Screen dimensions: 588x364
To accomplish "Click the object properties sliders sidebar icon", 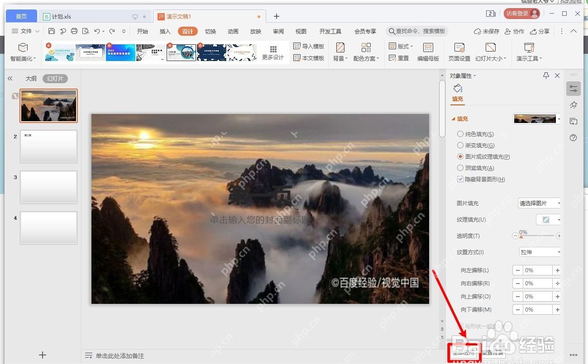I will click(x=574, y=89).
